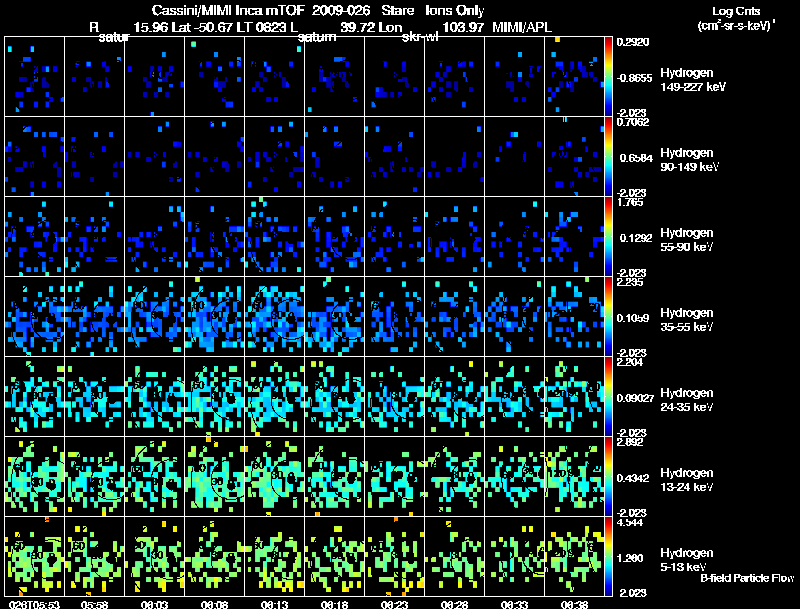
Task: Open first image panel in 149-227 keV row
Action: [34, 76]
